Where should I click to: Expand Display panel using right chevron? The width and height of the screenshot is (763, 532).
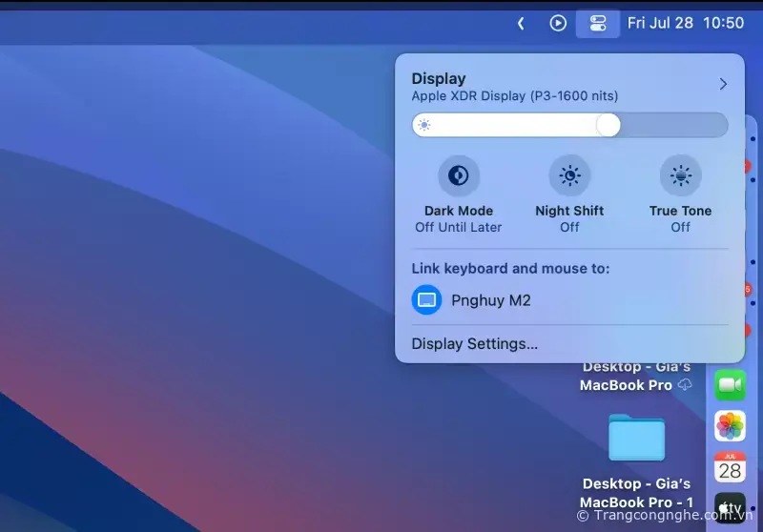tap(723, 84)
